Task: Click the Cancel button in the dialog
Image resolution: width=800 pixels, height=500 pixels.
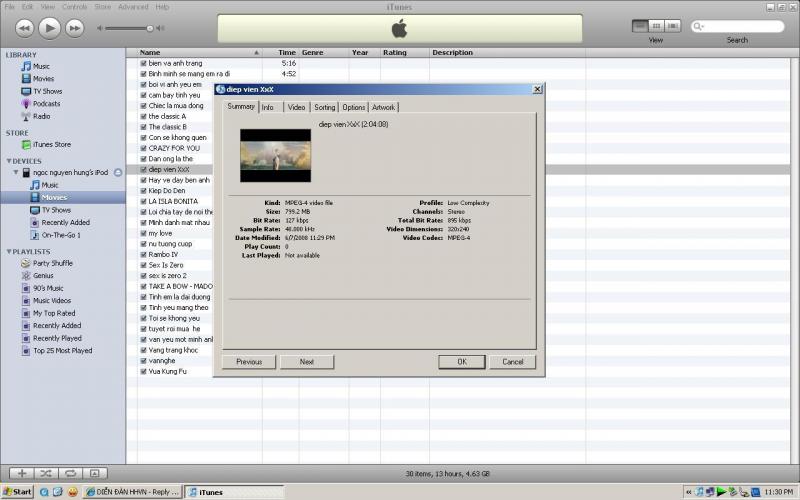Action: [x=512, y=362]
